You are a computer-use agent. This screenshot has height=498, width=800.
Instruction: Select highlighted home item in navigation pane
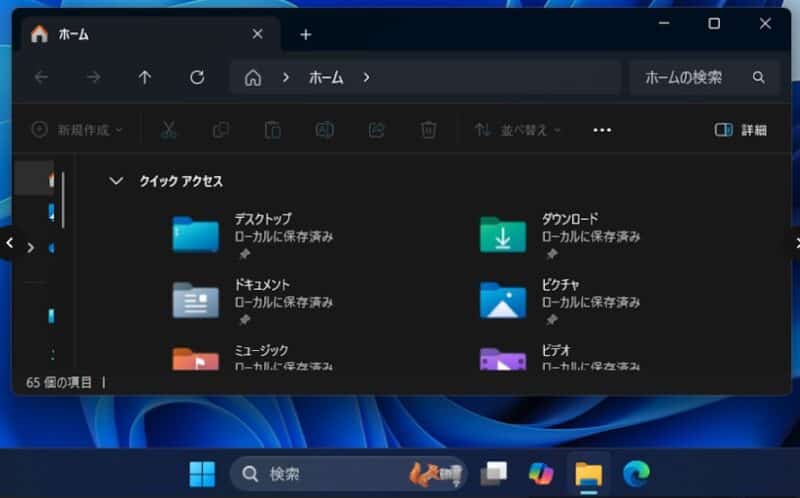click(x=34, y=179)
